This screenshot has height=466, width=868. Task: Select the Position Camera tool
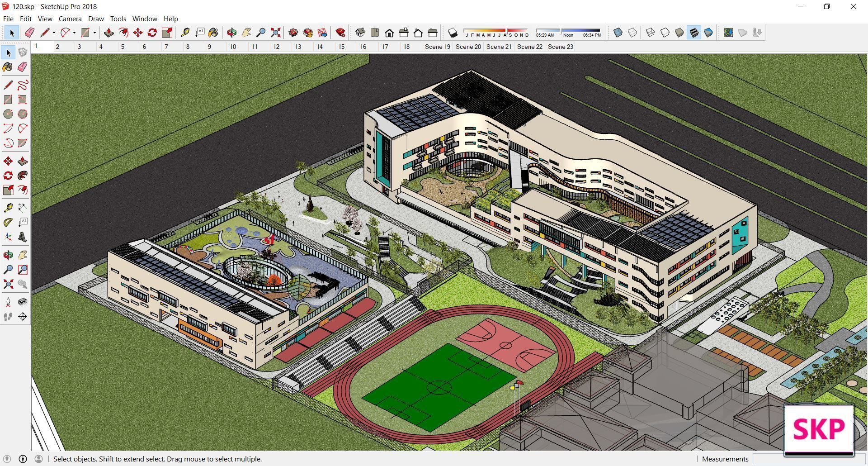click(8, 302)
